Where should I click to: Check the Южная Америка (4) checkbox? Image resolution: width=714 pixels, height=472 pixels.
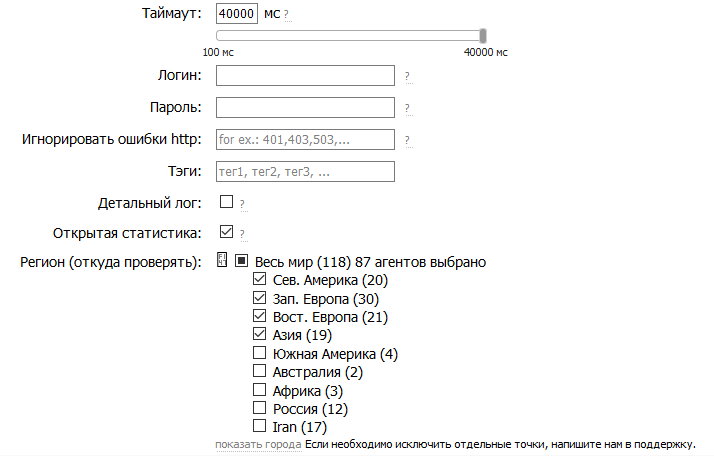point(260,353)
